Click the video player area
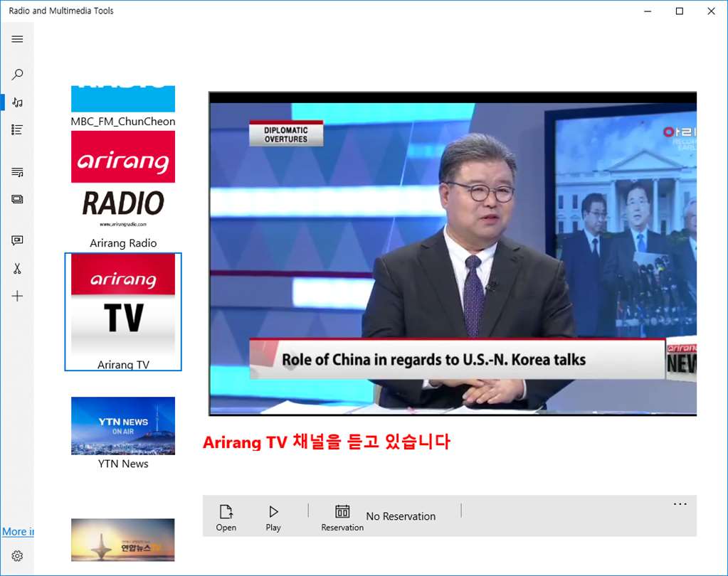The image size is (728, 576). [x=453, y=253]
